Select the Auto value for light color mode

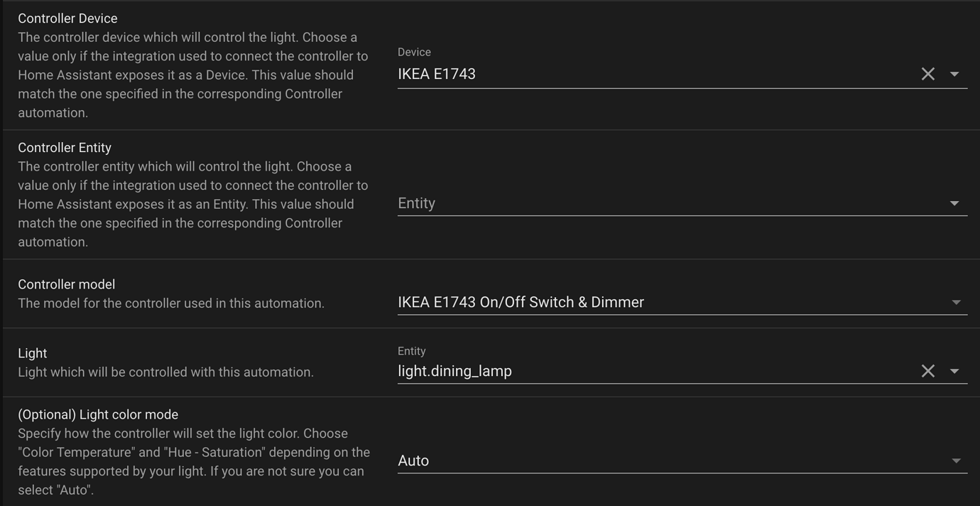click(414, 460)
